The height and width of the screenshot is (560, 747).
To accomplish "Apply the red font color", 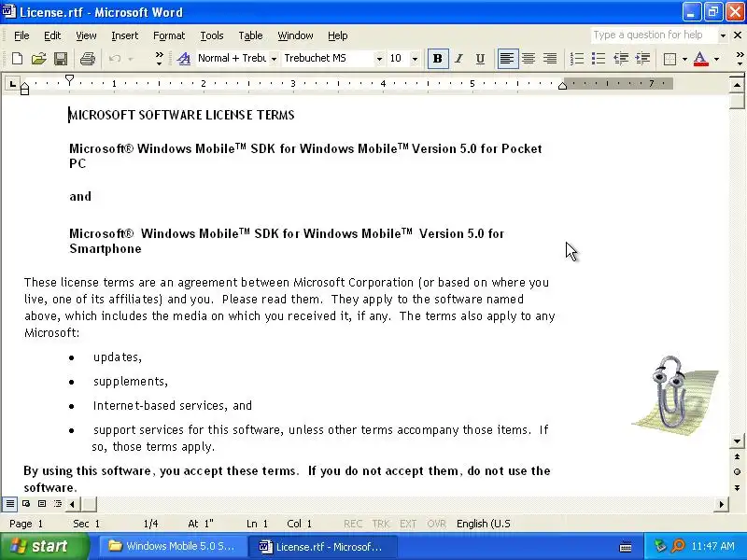I will 701,59.
